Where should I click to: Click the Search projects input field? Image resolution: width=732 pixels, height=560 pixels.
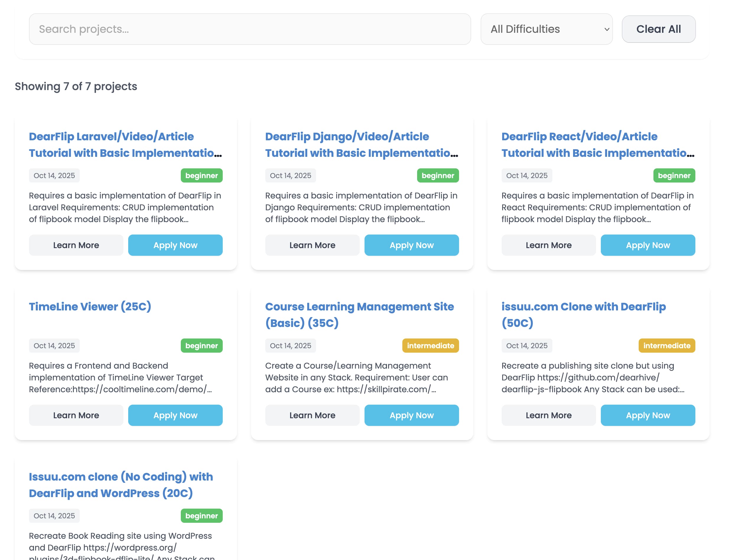[x=249, y=29]
